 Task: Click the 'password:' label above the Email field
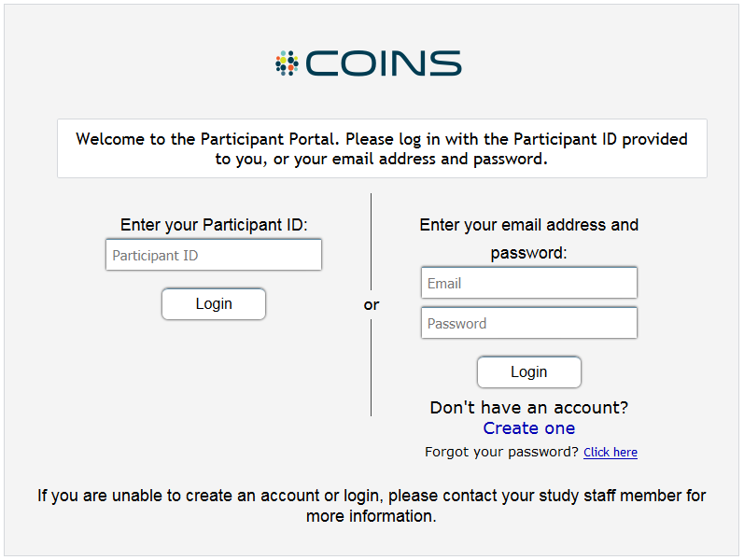[529, 253]
